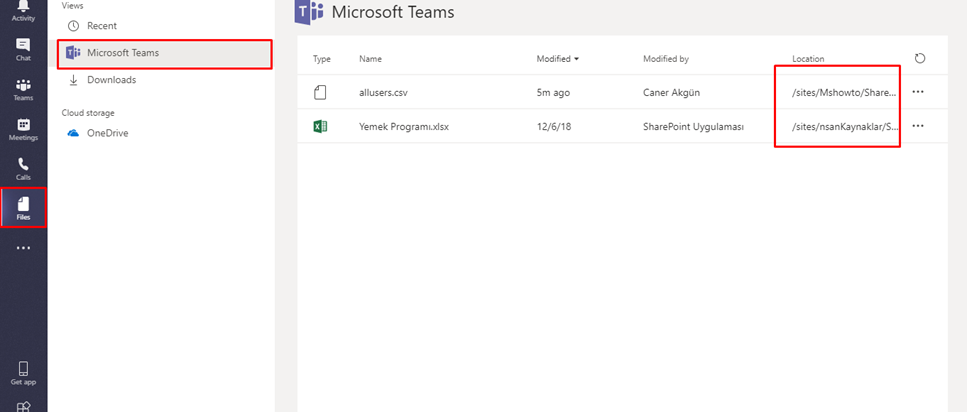Click the Type column header
Viewport: 967px width, 412px height.
tap(321, 59)
